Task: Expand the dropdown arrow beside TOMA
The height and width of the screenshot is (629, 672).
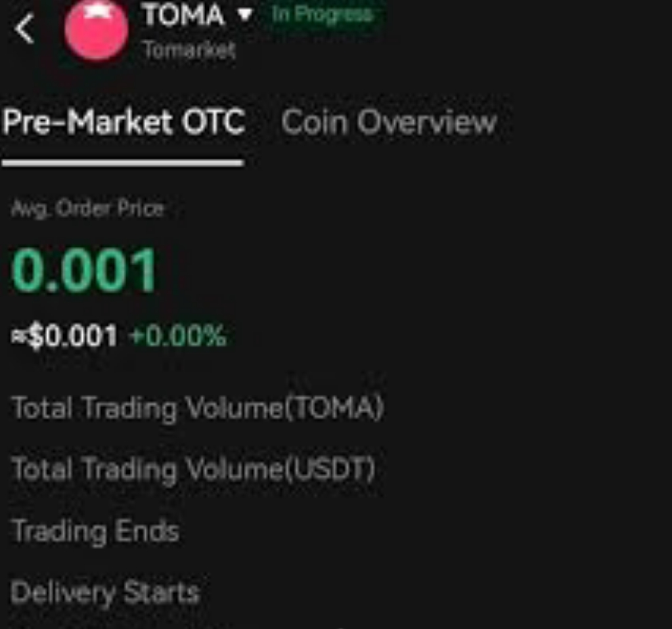Action: click(x=245, y=14)
